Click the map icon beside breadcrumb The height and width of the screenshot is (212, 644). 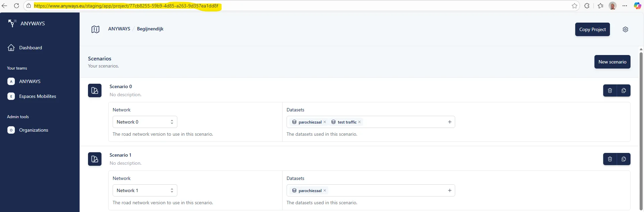(x=95, y=29)
